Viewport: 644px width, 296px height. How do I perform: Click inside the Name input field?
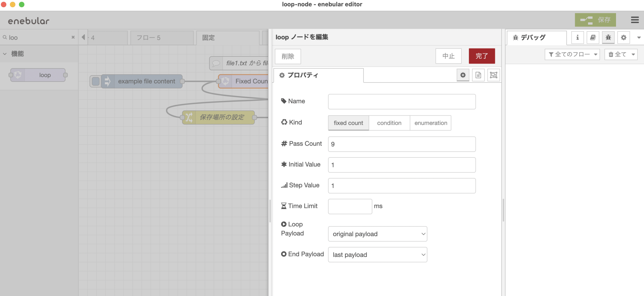402,101
